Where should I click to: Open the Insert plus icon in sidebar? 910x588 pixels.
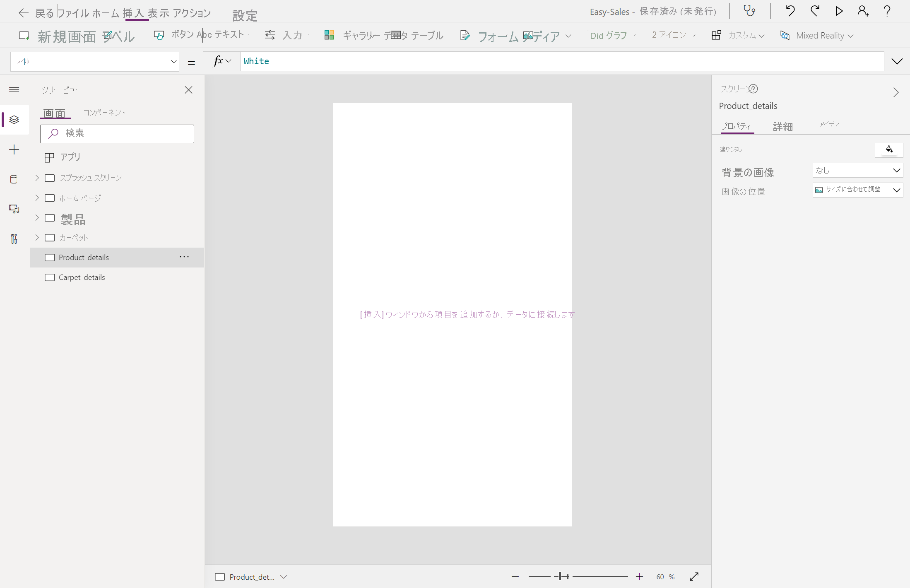tap(14, 149)
